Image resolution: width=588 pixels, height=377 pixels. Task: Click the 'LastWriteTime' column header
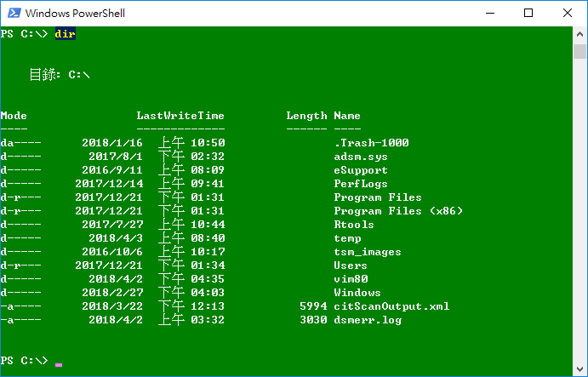[x=180, y=116]
